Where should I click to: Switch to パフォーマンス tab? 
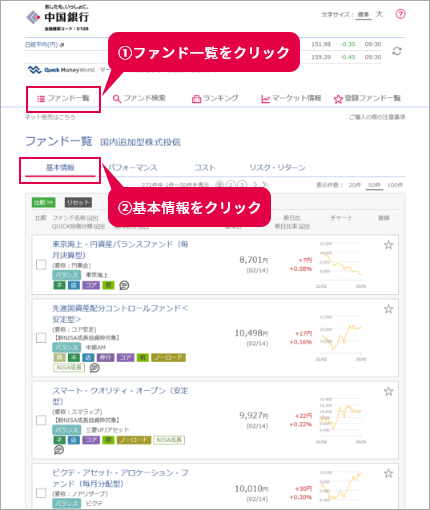tap(133, 168)
